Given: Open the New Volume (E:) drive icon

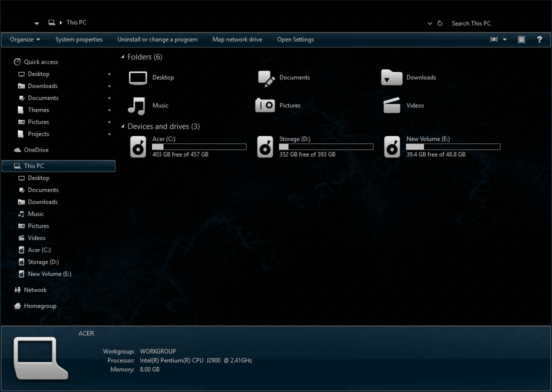Looking at the screenshot, I should [x=392, y=147].
